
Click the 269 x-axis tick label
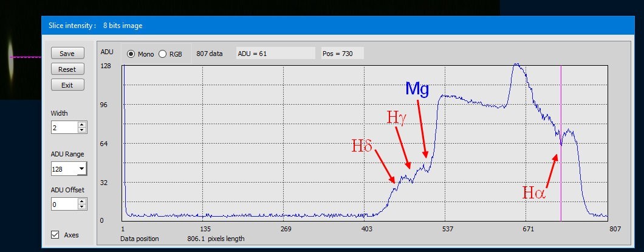click(x=286, y=229)
